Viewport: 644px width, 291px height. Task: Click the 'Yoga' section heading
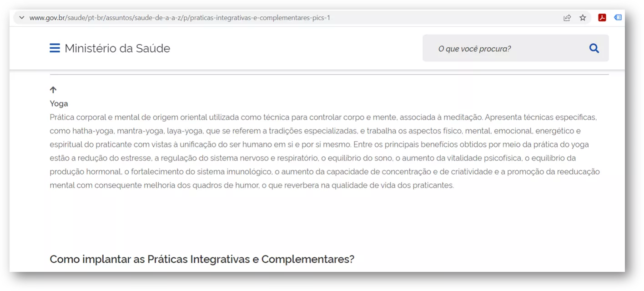pyautogui.click(x=59, y=103)
